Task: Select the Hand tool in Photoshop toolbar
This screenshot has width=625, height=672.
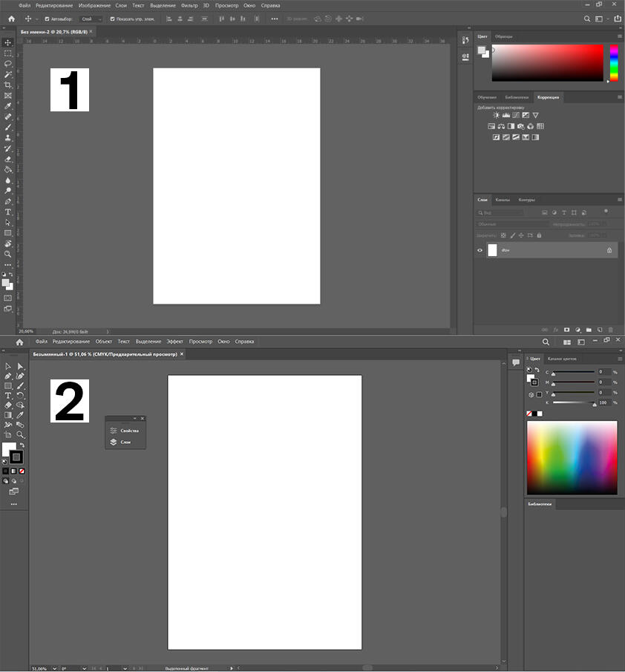Action: pos(7,244)
